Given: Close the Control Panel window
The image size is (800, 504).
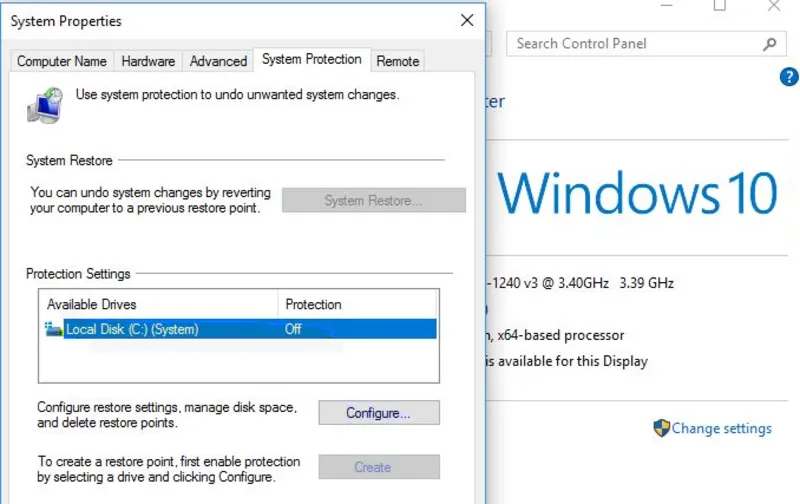Looking at the screenshot, I should click(773, 6).
